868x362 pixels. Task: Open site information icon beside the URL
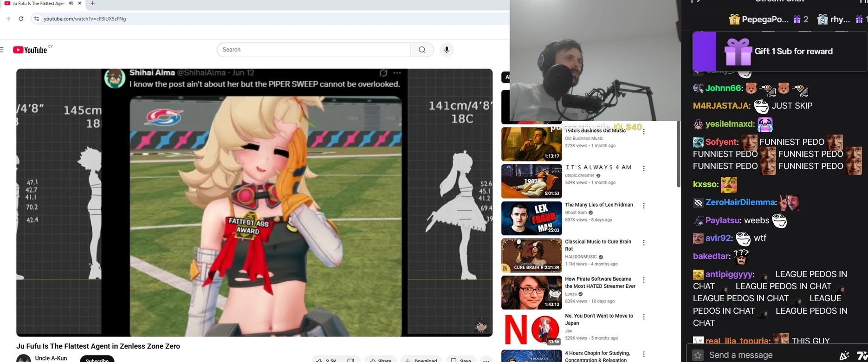tap(36, 19)
